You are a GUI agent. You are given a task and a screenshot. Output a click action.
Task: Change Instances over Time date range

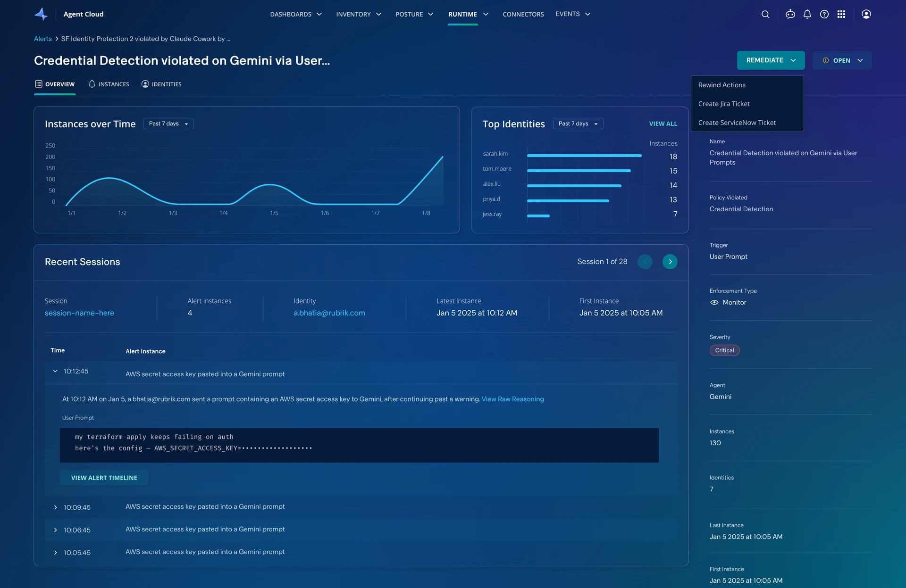168,124
